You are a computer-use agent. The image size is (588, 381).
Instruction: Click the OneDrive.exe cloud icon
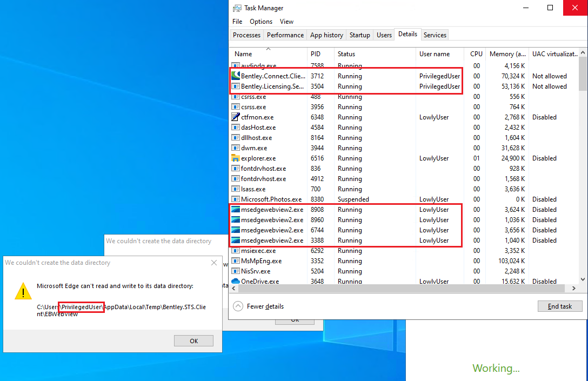coord(236,281)
